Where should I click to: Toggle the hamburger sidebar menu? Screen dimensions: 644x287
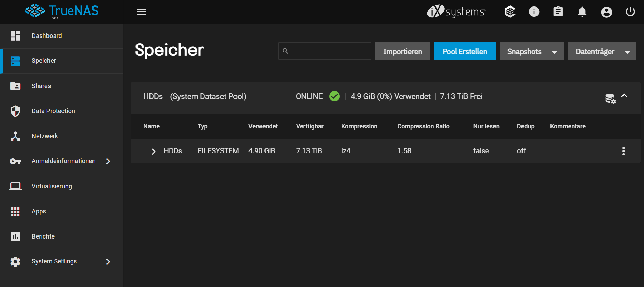141,12
